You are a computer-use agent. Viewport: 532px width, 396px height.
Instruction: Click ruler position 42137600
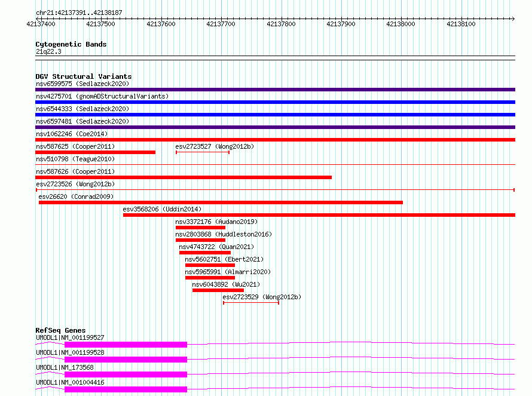(161, 24)
